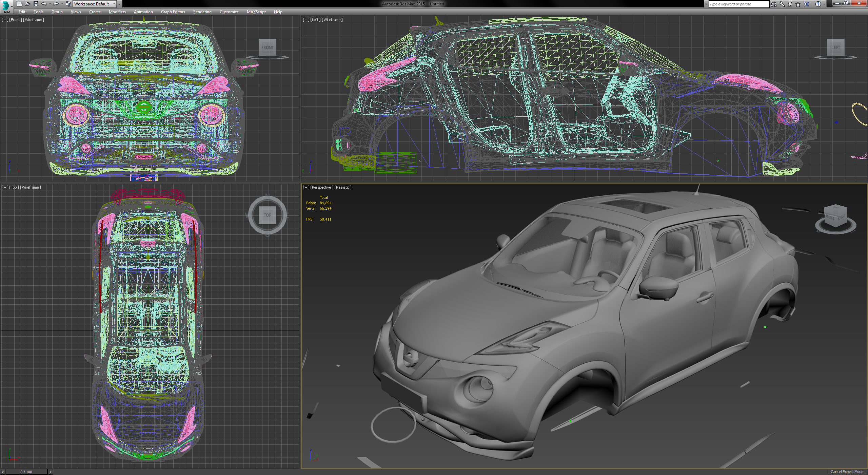Open the Front viewport [+] general menu
Viewport: 868px width, 475px height.
(x=5, y=20)
